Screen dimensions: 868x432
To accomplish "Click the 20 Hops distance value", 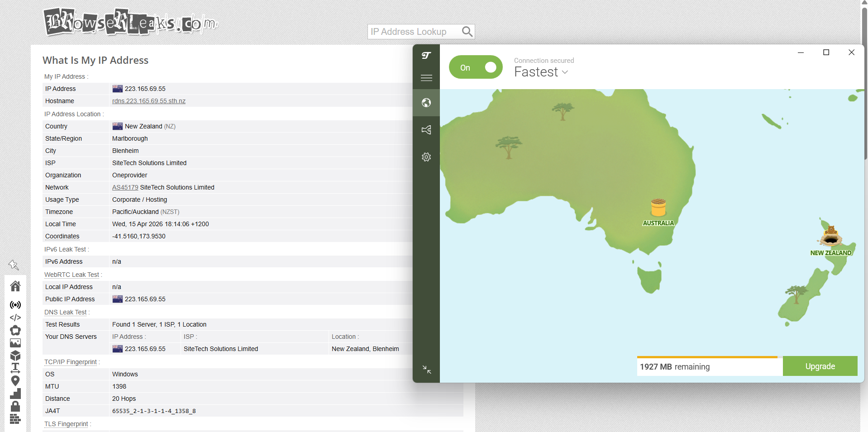I will click(x=124, y=399).
